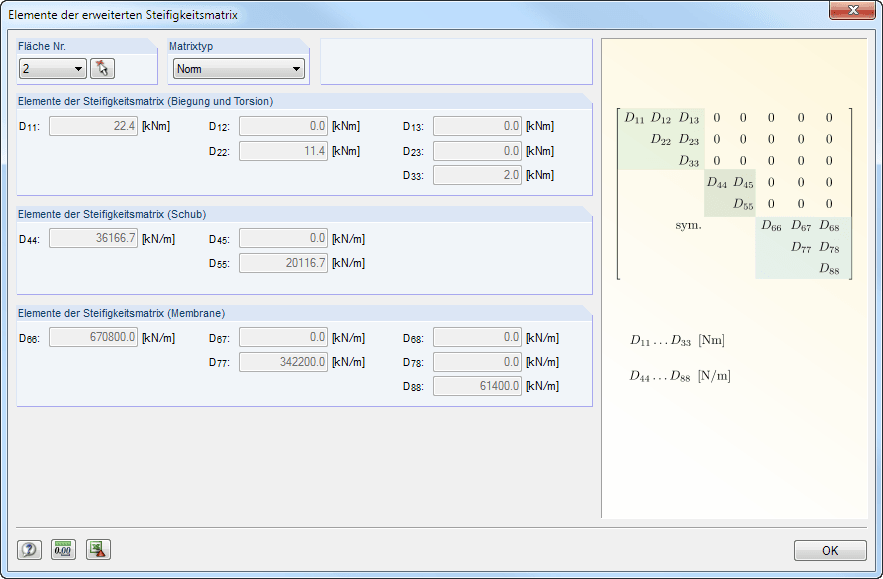The image size is (883, 579).
Task: Select the D45 shear value field
Action: 283,238
